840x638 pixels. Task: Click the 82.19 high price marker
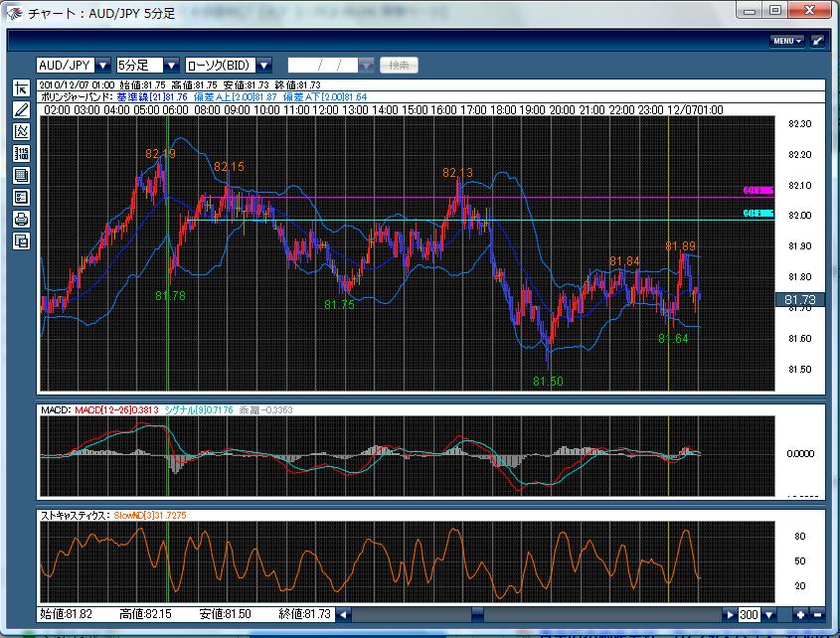click(160, 154)
